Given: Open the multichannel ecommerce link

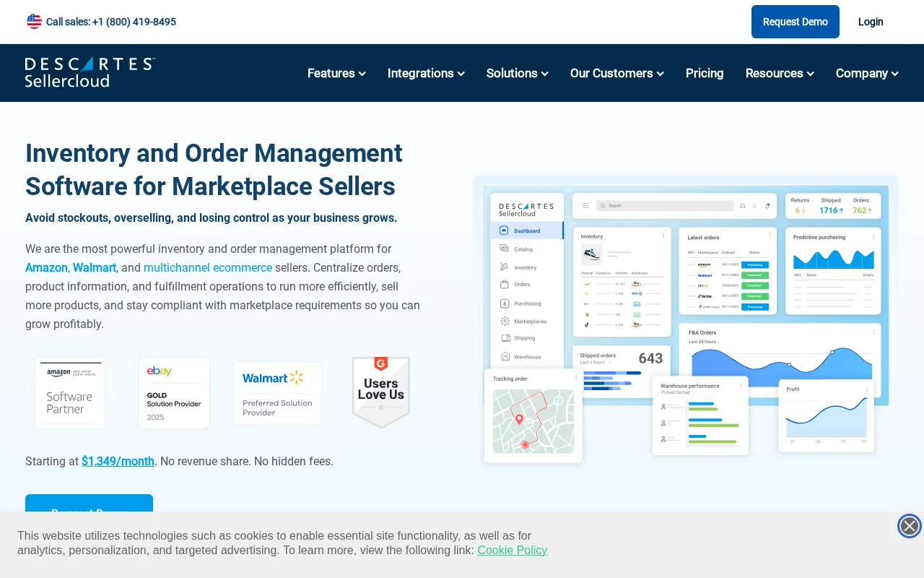Looking at the screenshot, I should coord(208,267).
